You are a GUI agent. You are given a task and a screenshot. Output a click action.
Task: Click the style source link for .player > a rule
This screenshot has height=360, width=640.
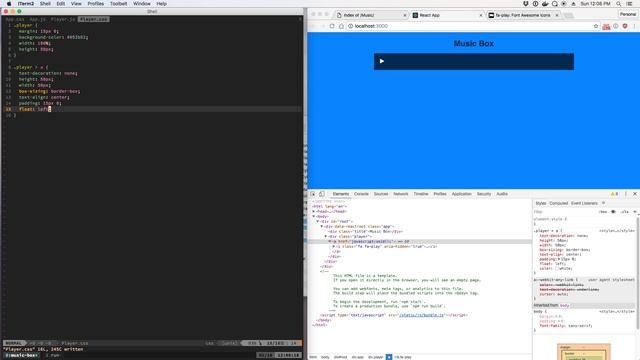click(617, 231)
